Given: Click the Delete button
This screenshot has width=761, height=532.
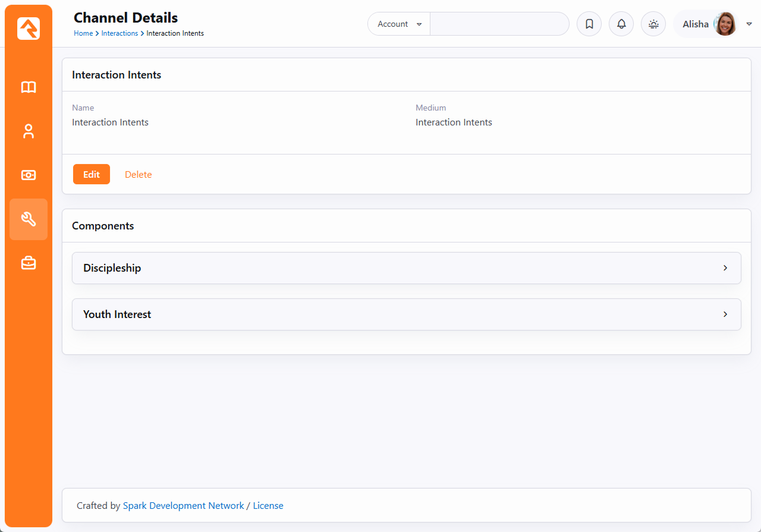Looking at the screenshot, I should tap(138, 175).
